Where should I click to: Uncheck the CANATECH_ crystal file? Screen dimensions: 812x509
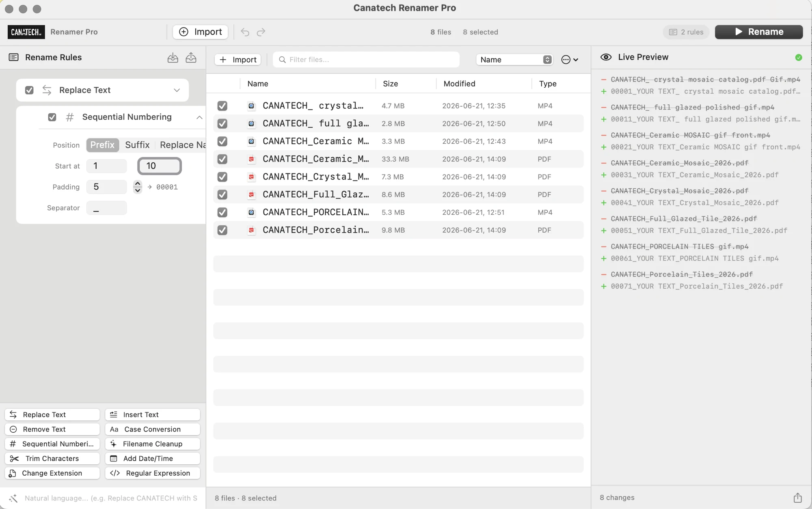[222, 106]
